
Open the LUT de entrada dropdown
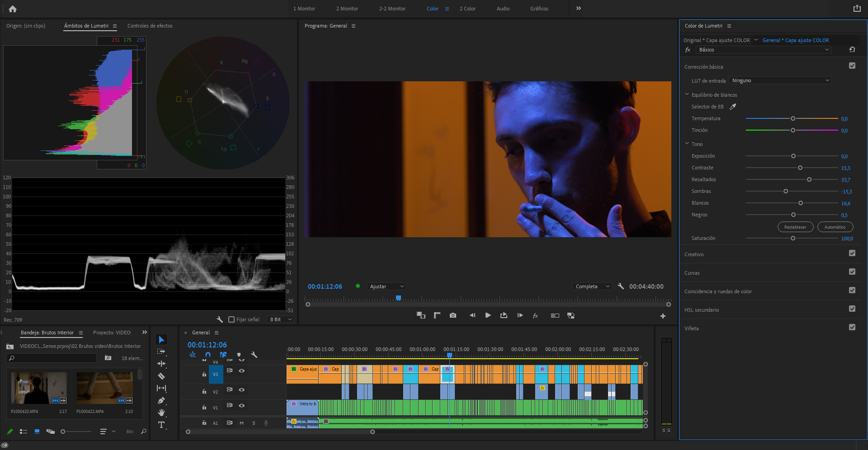pos(780,80)
